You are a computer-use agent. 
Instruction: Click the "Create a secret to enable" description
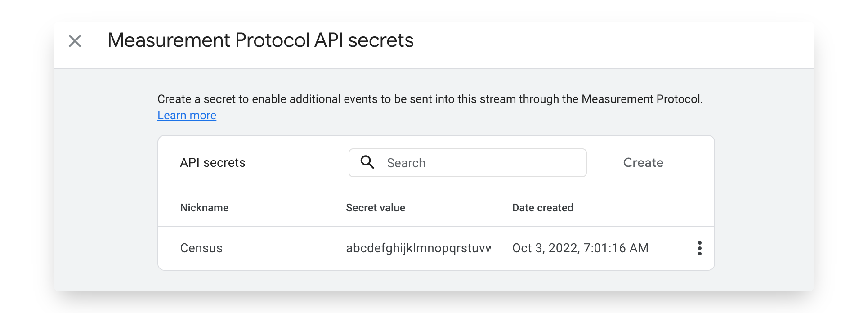(x=430, y=99)
